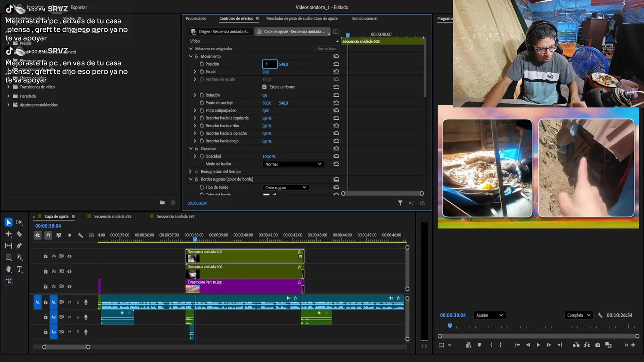Toggle Escala uniforme checkbox
Screen dimensions: 644x362
tap(265, 87)
